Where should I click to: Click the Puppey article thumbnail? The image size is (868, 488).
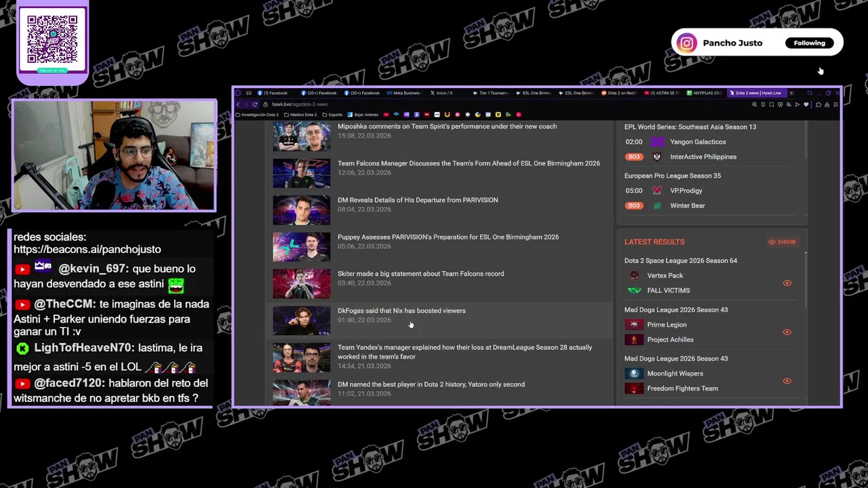pyautogui.click(x=302, y=247)
